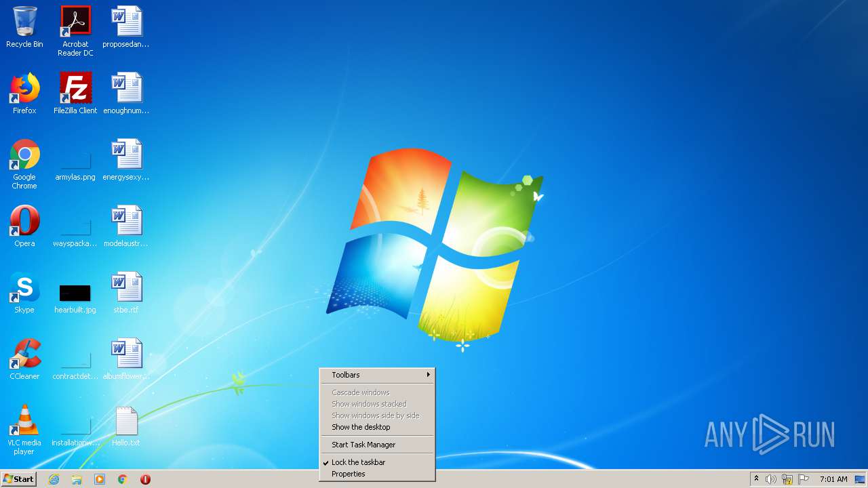Select the stbe.rtf document icon
Viewport: 868px width, 488px height.
(x=126, y=293)
